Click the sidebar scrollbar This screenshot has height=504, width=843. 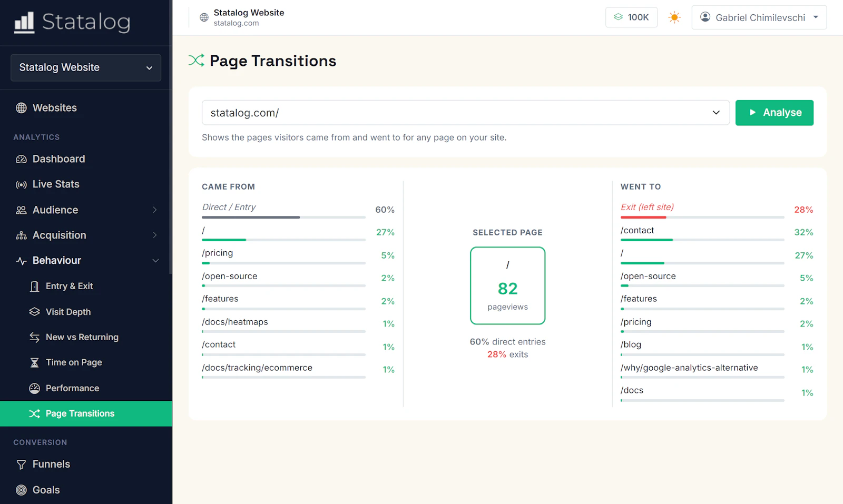170,137
